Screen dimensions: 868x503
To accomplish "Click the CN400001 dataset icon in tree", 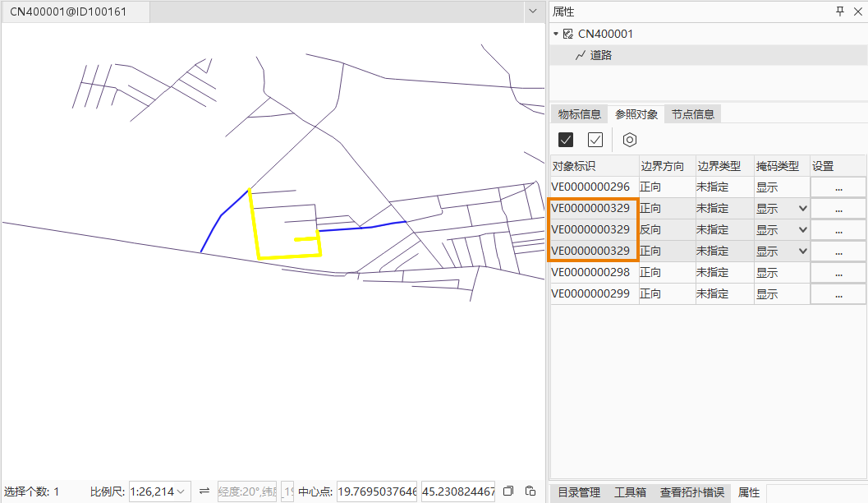I will 567,35.
